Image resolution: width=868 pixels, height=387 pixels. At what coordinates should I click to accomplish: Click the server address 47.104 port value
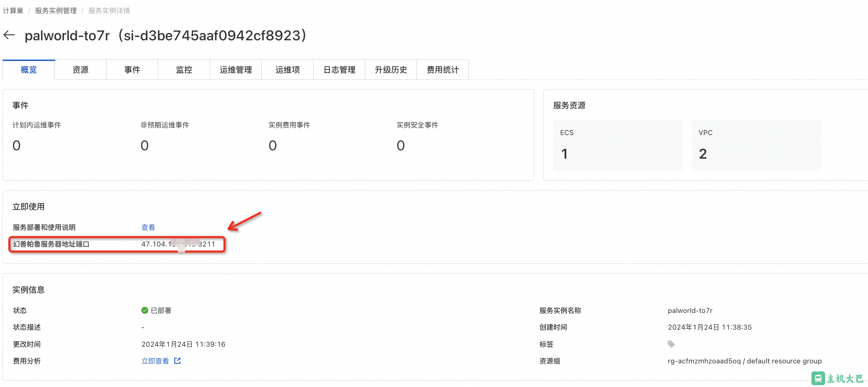[x=178, y=244]
